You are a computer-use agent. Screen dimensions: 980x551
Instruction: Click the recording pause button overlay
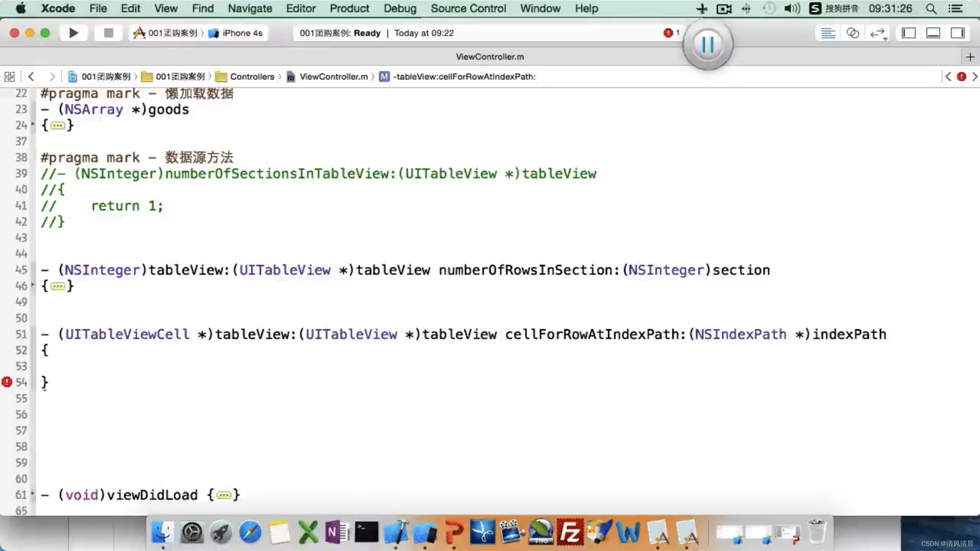tap(707, 45)
